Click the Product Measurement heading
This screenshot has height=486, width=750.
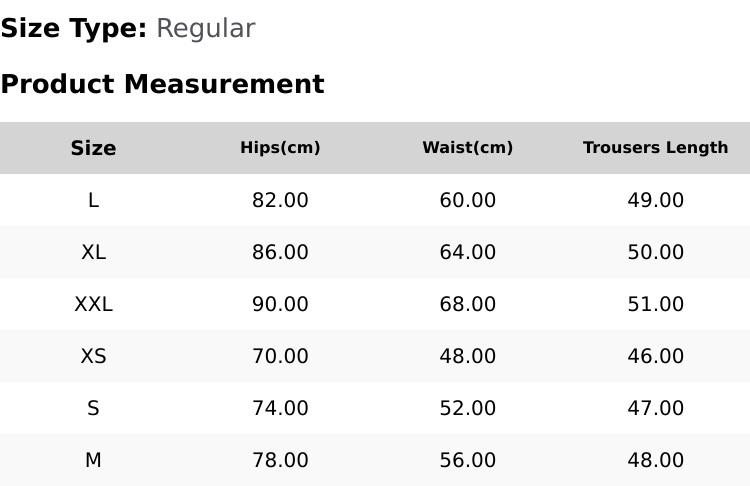pyautogui.click(x=163, y=84)
